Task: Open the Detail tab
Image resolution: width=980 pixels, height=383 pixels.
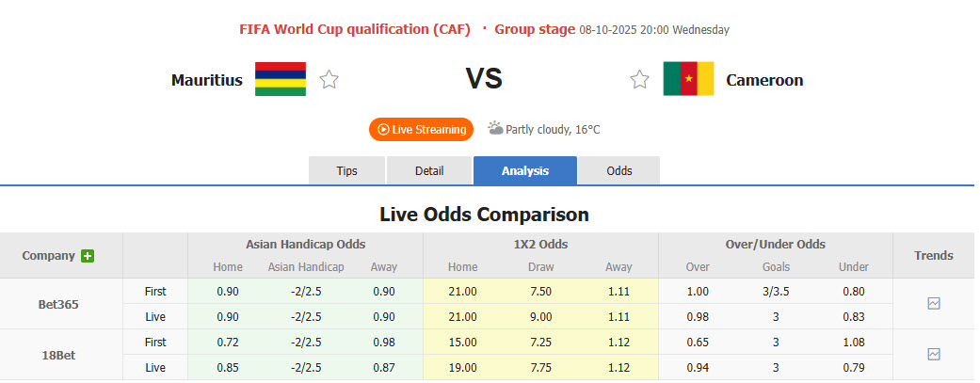Action: (428, 170)
